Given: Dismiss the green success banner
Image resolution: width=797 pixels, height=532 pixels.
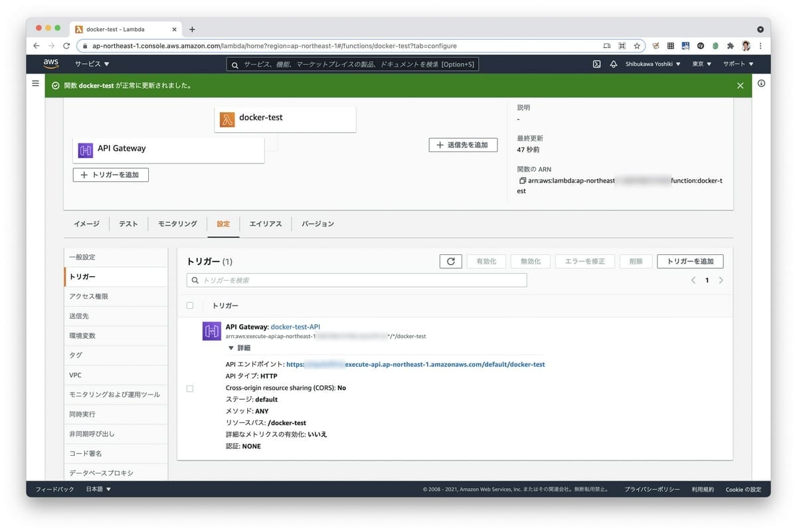Looking at the screenshot, I should coord(741,86).
